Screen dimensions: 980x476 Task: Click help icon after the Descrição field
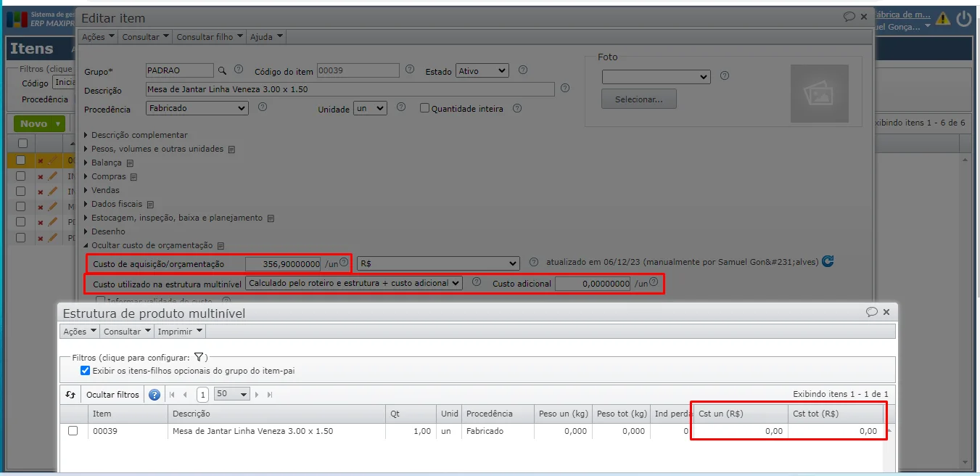[x=565, y=88]
